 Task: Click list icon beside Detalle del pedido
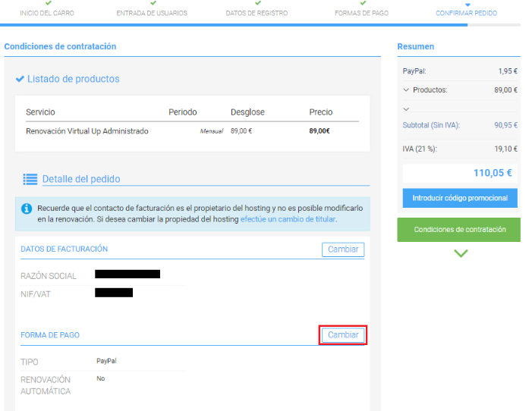[30, 179]
